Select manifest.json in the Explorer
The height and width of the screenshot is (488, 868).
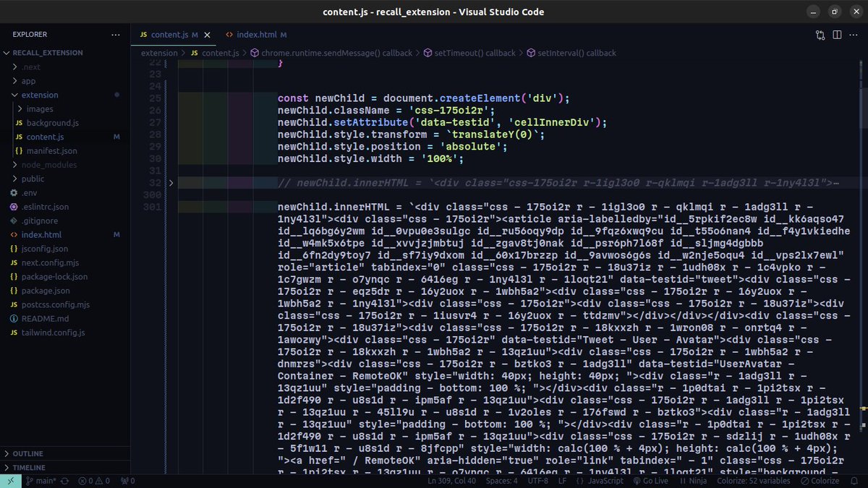(x=51, y=150)
